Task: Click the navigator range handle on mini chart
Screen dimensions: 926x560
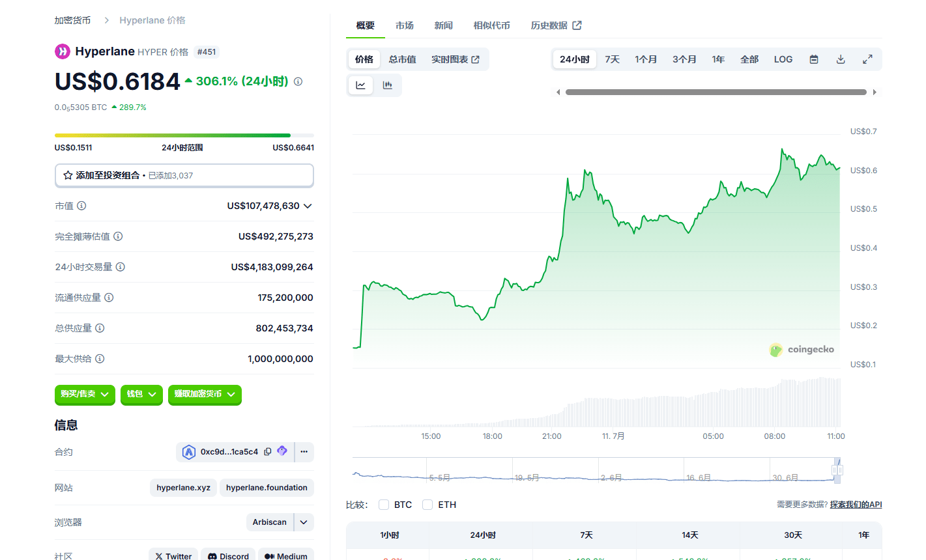Action: 837,470
